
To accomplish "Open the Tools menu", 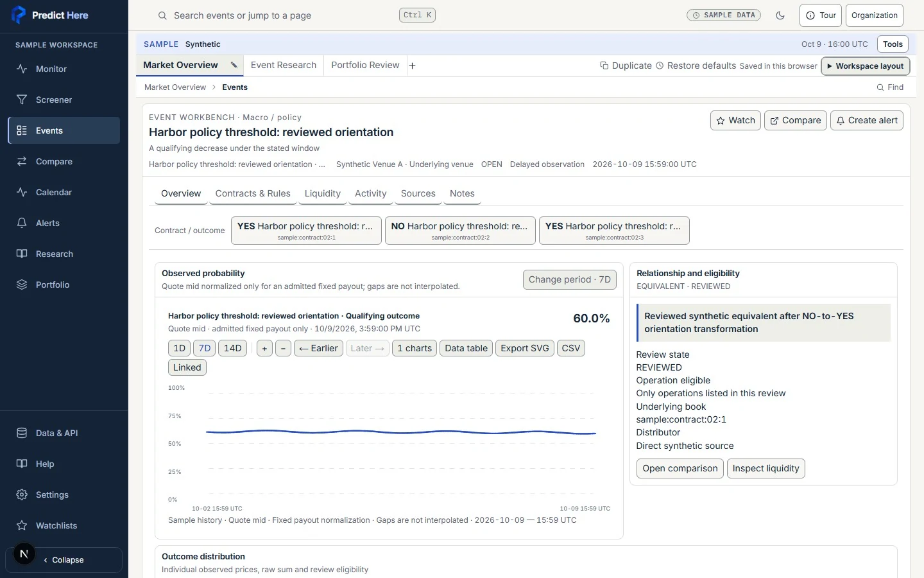I will [x=893, y=44].
